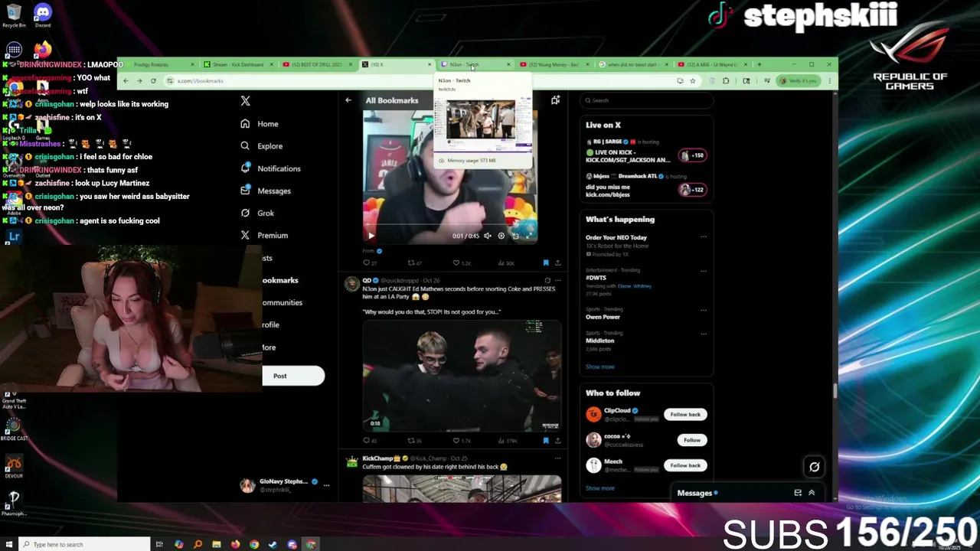Open the KickChamp profile name
The height and width of the screenshot is (551, 980).
pyautogui.click(x=381, y=458)
